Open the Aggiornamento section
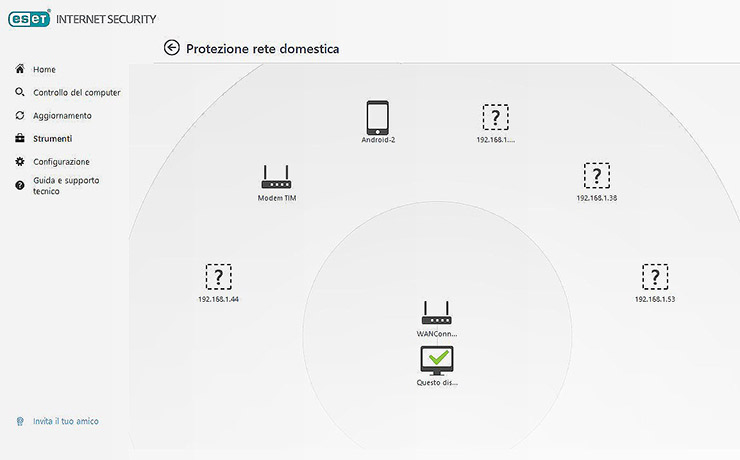 click(62, 116)
